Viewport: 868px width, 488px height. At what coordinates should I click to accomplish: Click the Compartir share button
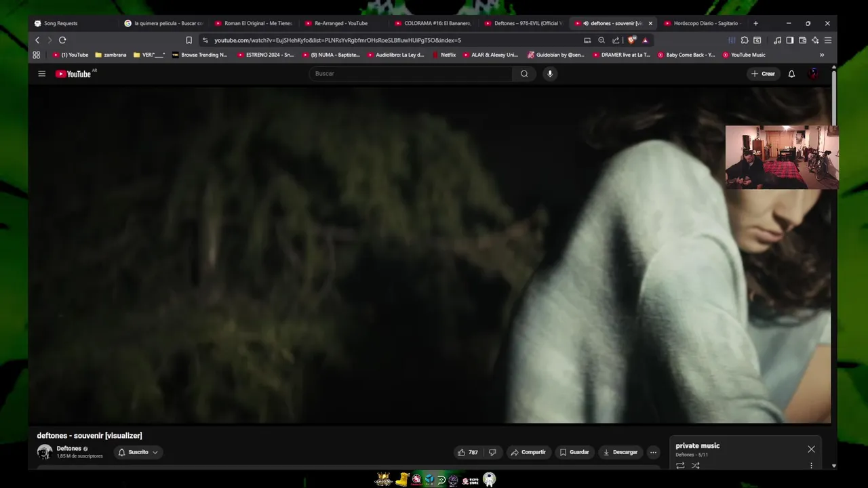point(528,452)
